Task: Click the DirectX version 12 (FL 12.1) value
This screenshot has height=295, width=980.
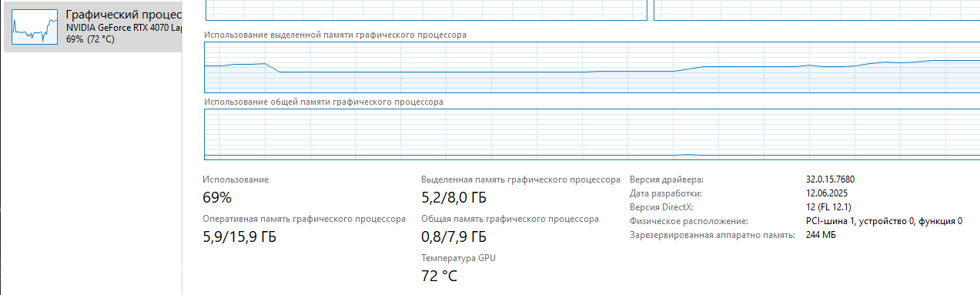Action: click(x=828, y=207)
